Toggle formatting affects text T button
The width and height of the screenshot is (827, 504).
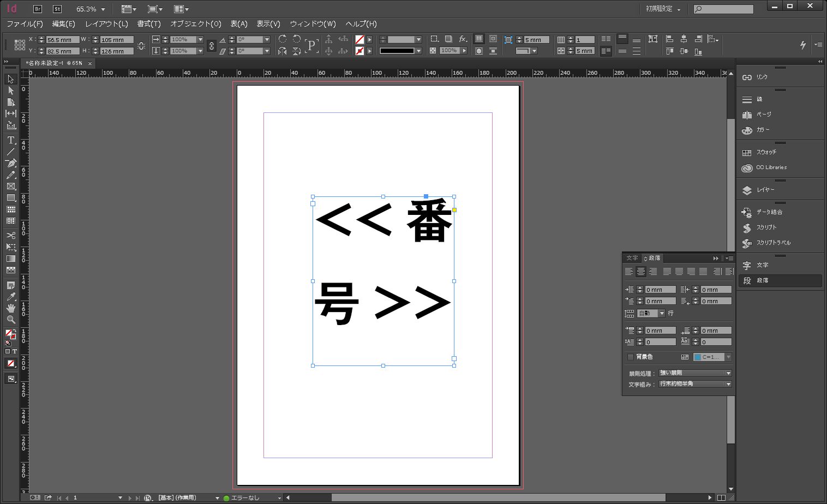coord(15,351)
